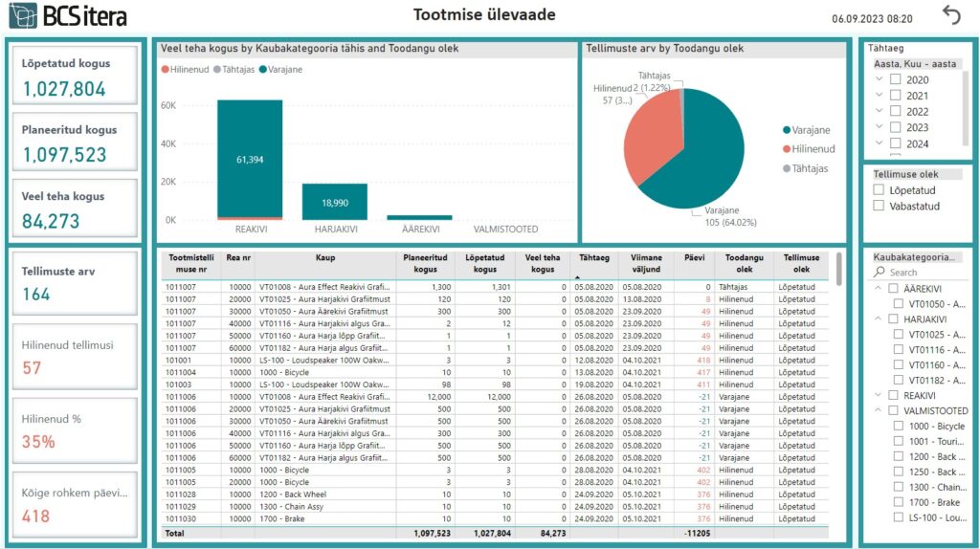
Task: Expand the 2022 year chevron
Action: point(879,111)
